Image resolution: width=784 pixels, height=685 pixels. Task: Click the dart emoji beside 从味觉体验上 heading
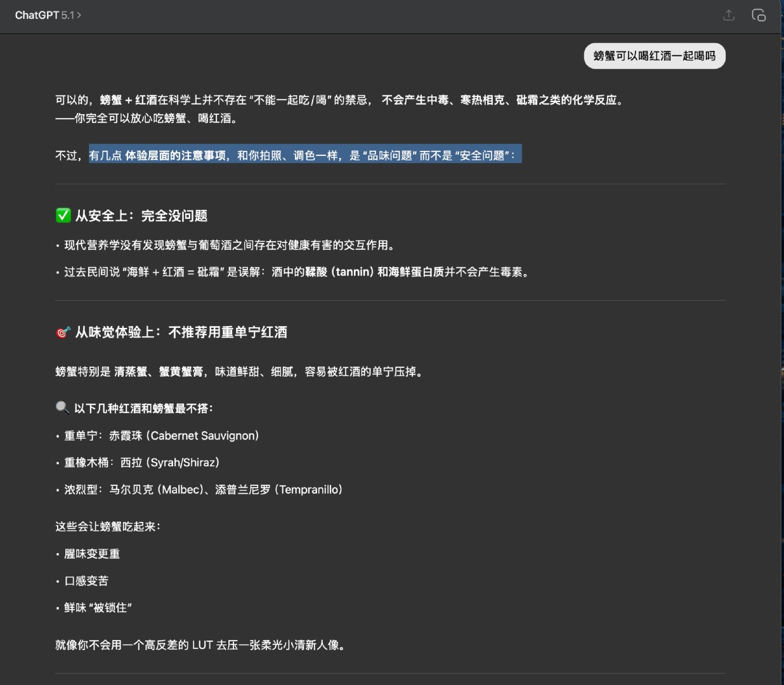[x=62, y=332]
